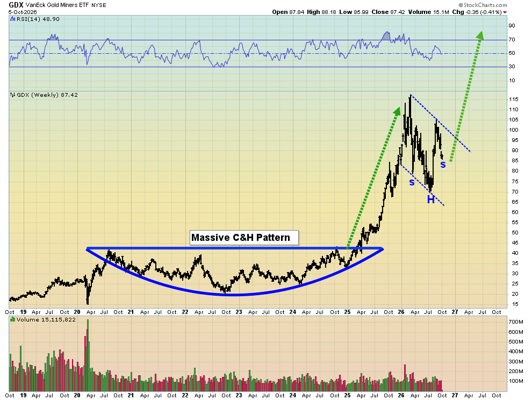This screenshot has height=400, width=532.
Task: Click the Close 87.42 value in the header
Action: [x=388, y=12]
